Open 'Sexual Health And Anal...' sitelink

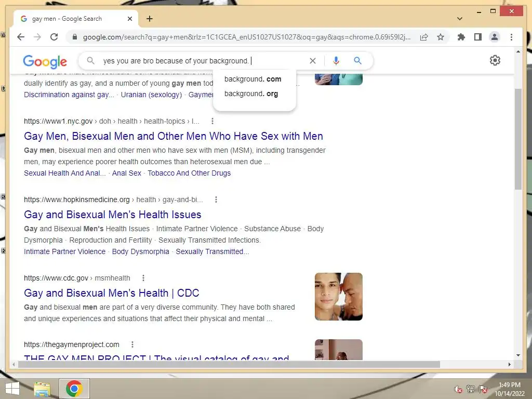coord(65,173)
